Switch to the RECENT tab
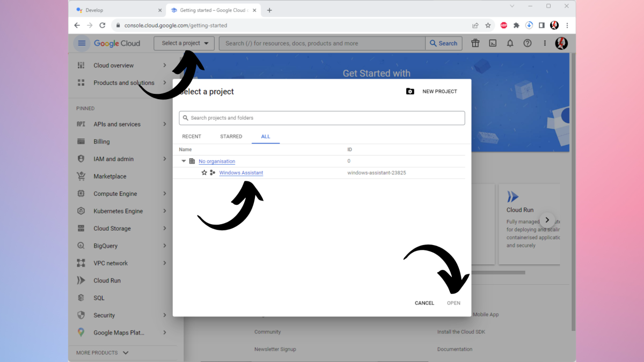The height and width of the screenshot is (362, 644). [192, 136]
